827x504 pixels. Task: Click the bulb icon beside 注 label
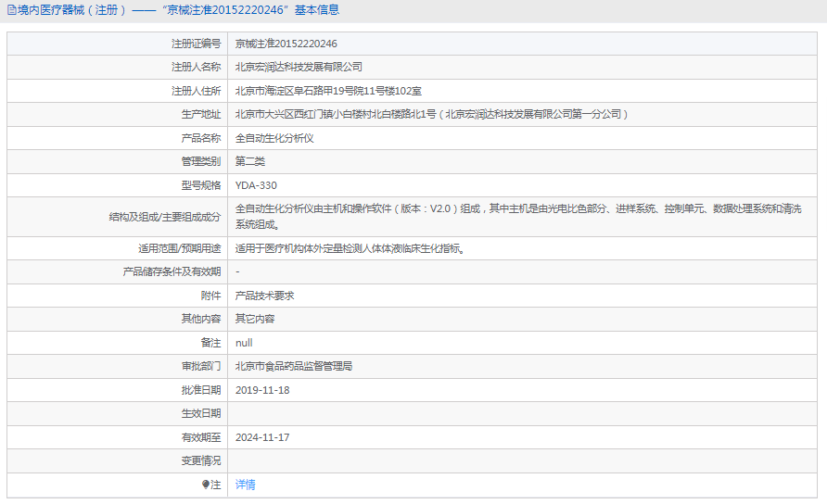pyautogui.click(x=206, y=485)
